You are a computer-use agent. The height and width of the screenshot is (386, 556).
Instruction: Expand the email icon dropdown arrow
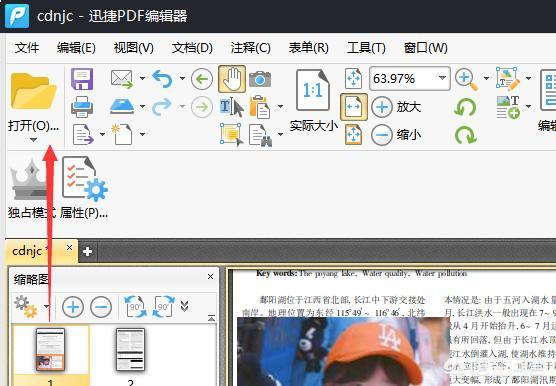click(x=142, y=78)
